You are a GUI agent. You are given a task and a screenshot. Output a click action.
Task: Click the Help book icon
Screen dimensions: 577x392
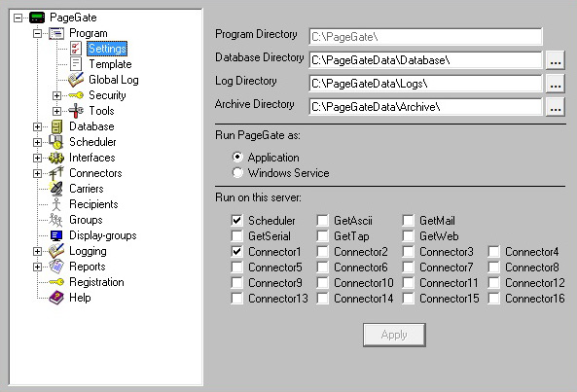(x=56, y=298)
